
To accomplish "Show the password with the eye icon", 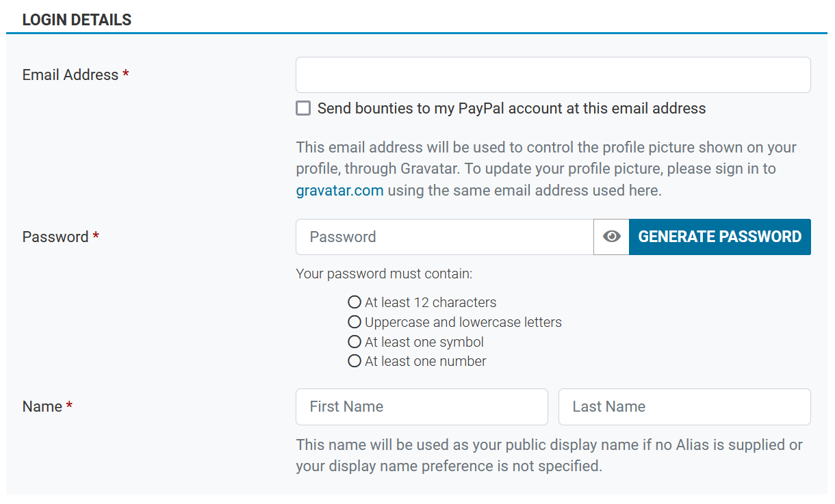I will pyautogui.click(x=611, y=237).
